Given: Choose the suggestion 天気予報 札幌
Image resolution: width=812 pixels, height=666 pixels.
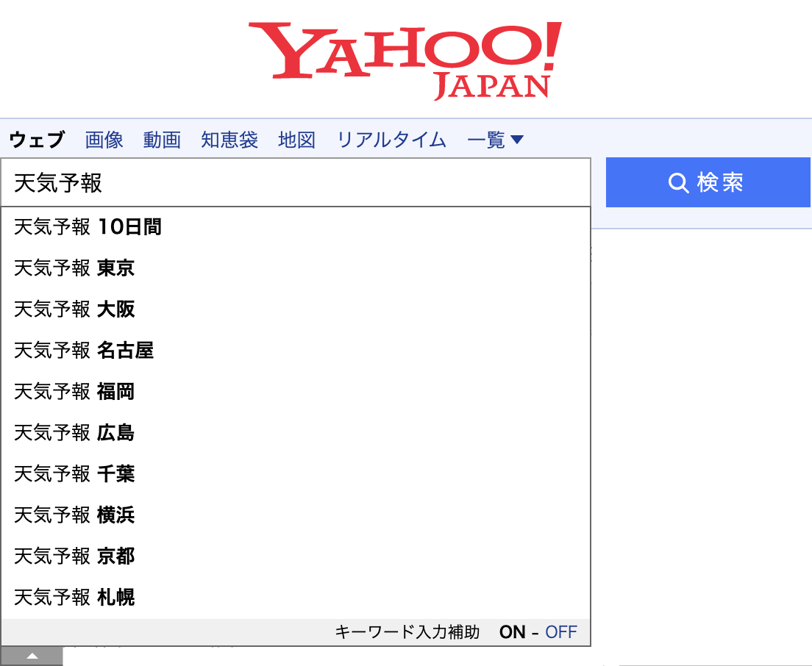Looking at the screenshot, I should 296,598.
